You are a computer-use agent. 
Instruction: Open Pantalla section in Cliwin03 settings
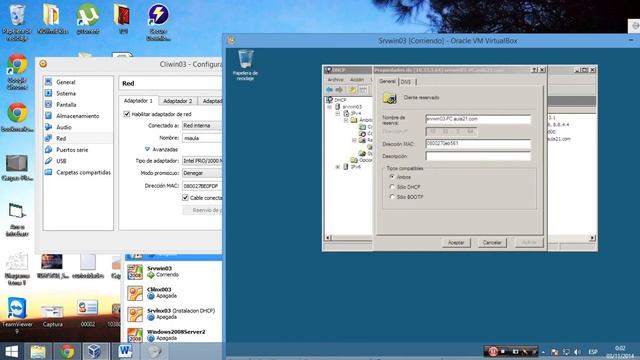(66, 104)
